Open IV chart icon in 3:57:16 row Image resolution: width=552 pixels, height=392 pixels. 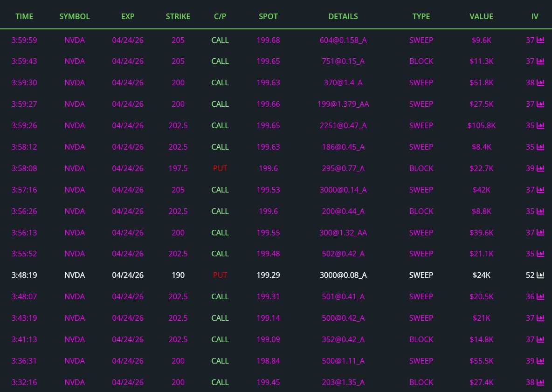[x=540, y=190]
